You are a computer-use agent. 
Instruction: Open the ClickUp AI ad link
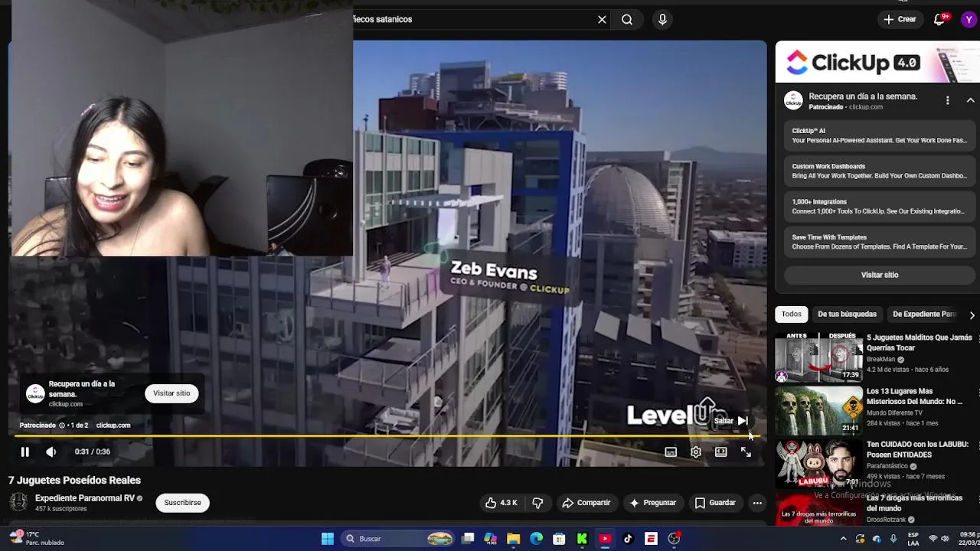(879, 135)
